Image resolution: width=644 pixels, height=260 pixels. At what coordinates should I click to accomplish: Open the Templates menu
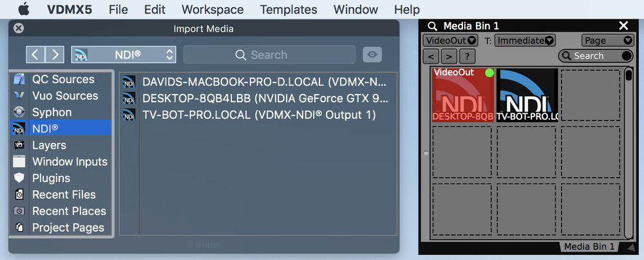click(x=289, y=10)
